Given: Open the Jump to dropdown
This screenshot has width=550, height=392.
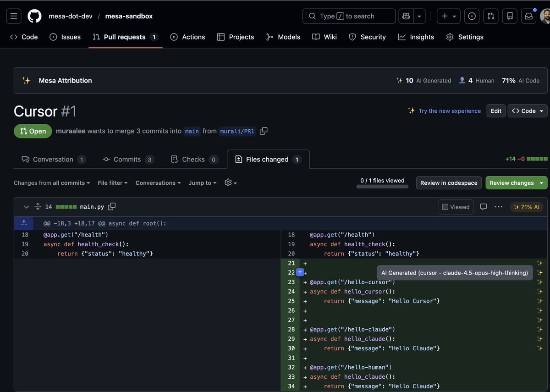Looking at the screenshot, I should tap(203, 183).
